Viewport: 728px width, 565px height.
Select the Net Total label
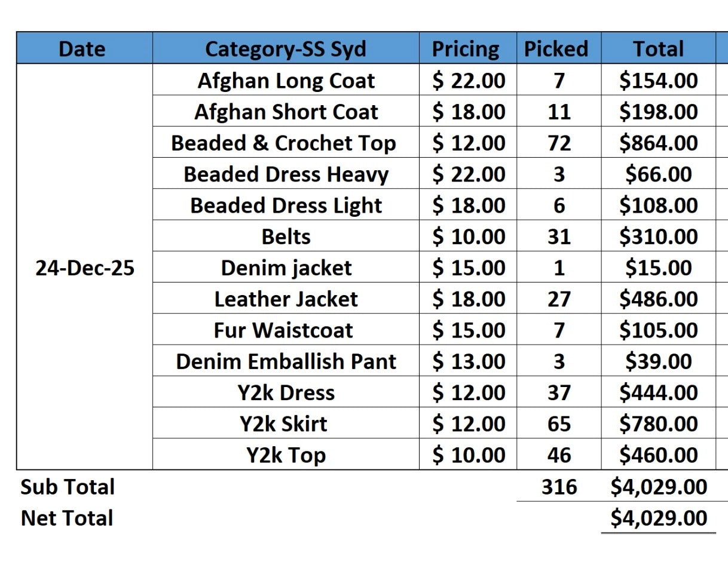coord(67,518)
